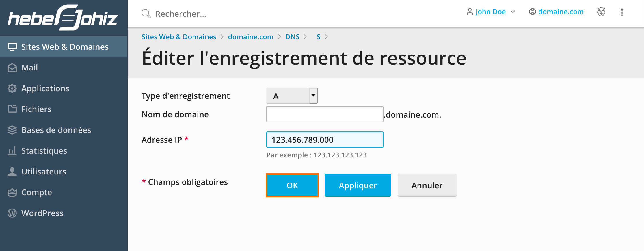Click the Applications gear icon

pyautogui.click(x=12, y=88)
